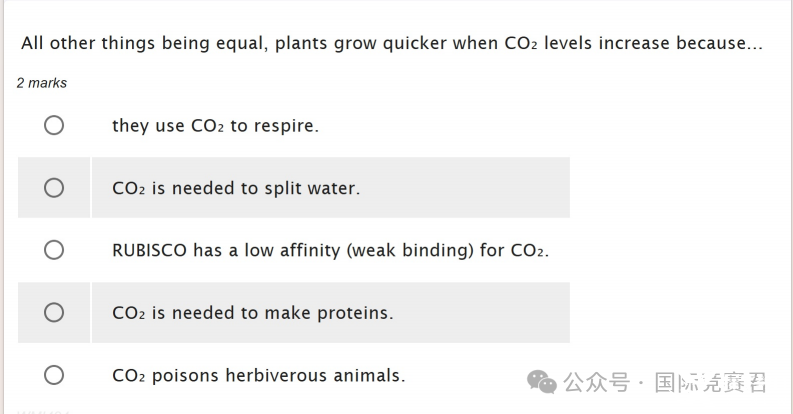
Task: Click the question text about plants growing quicker
Action: 391,43
